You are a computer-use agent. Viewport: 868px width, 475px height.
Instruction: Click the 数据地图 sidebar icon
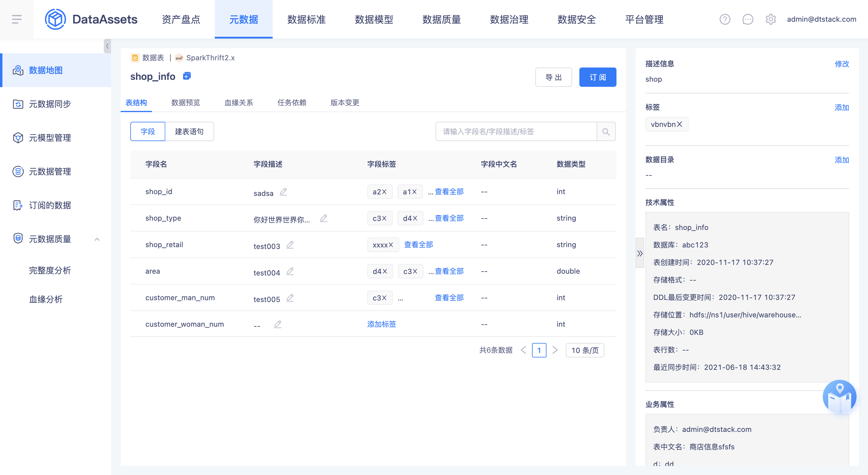pyautogui.click(x=18, y=70)
